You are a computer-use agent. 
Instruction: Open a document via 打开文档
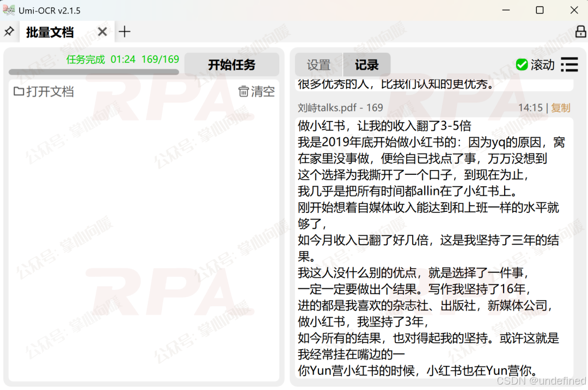[44, 92]
